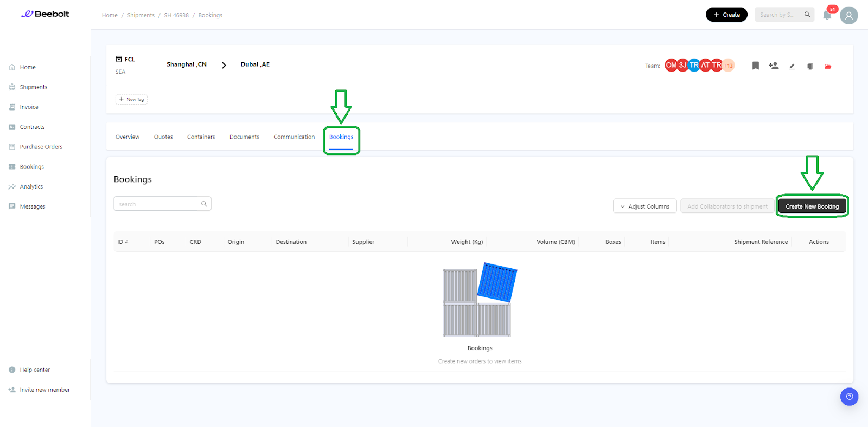Open the user profile avatar

[x=848, y=15]
